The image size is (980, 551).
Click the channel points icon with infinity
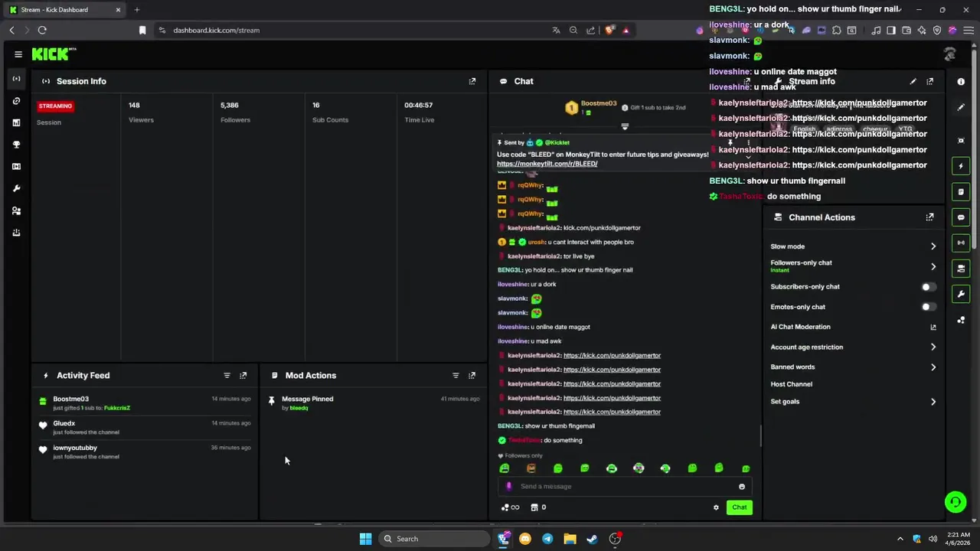[x=510, y=507]
